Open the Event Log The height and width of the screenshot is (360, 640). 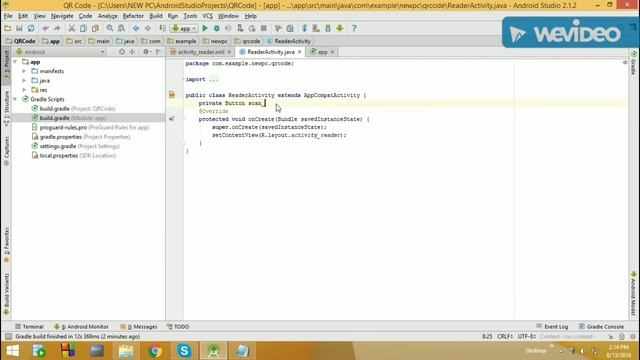tap(552, 327)
